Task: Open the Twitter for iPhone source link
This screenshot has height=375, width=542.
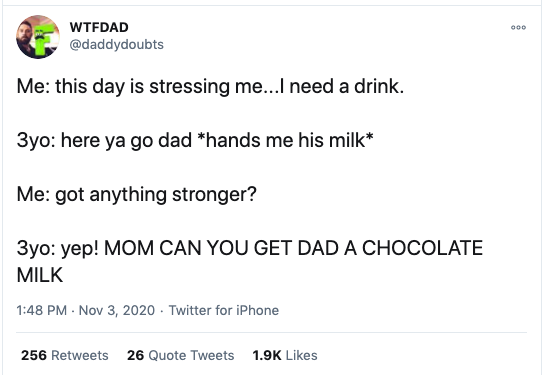Action: (x=224, y=310)
